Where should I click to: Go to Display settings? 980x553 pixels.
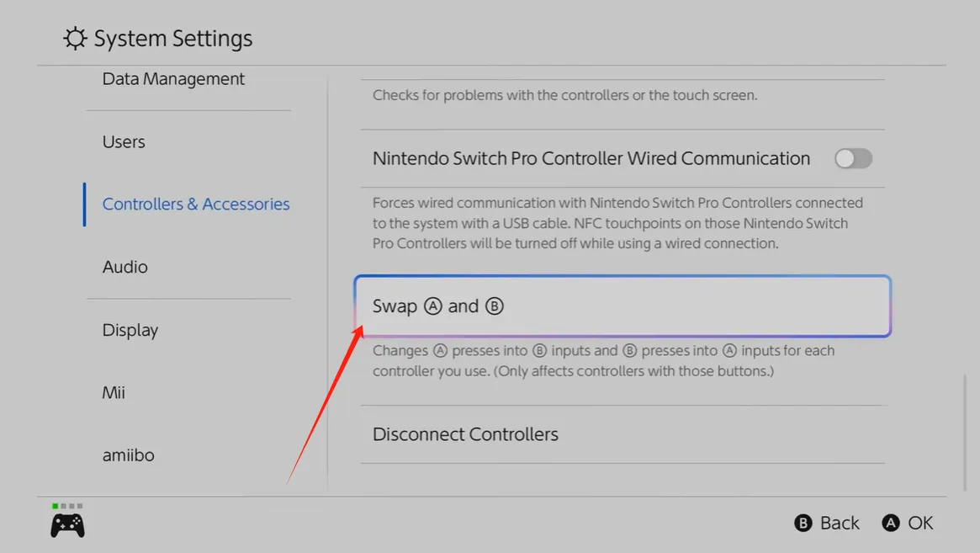click(130, 330)
